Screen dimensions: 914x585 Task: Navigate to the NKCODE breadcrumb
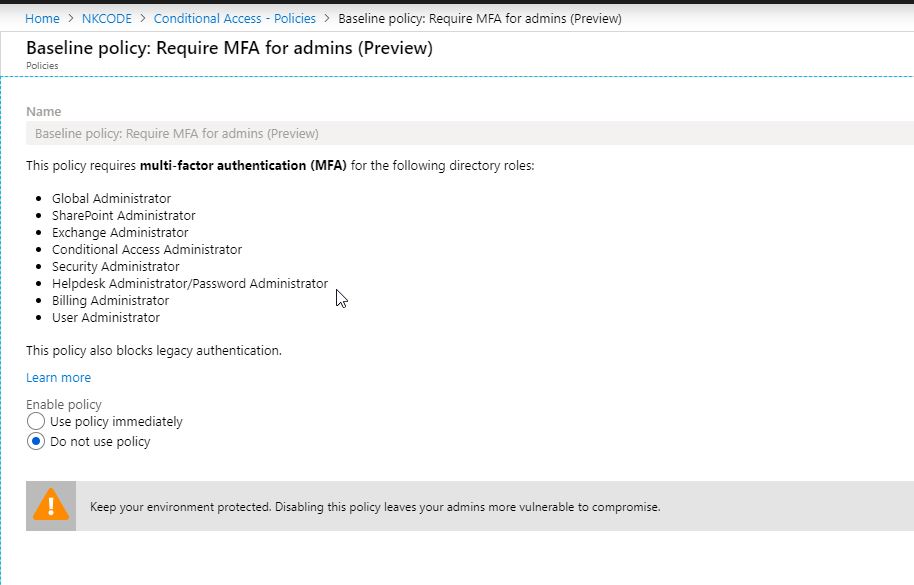pos(106,18)
